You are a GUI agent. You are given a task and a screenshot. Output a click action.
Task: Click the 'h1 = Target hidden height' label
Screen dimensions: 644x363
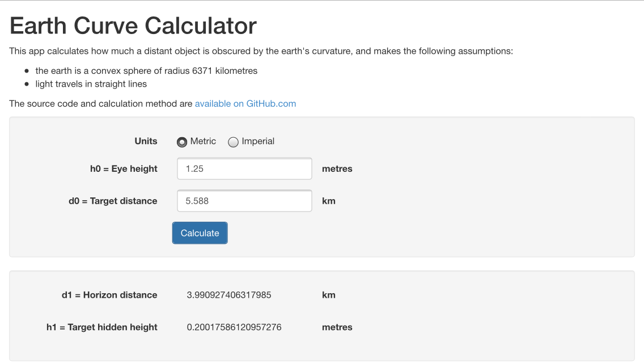(x=102, y=327)
